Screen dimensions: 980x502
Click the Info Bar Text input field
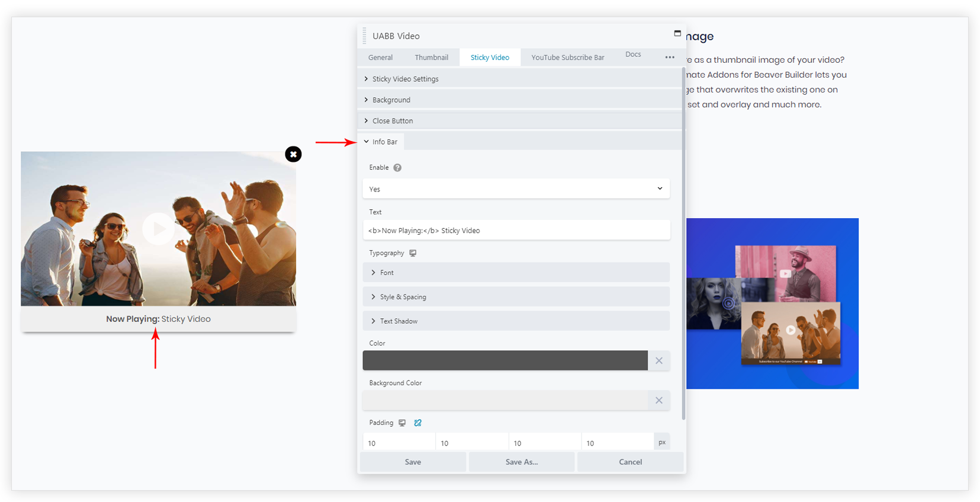point(516,231)
